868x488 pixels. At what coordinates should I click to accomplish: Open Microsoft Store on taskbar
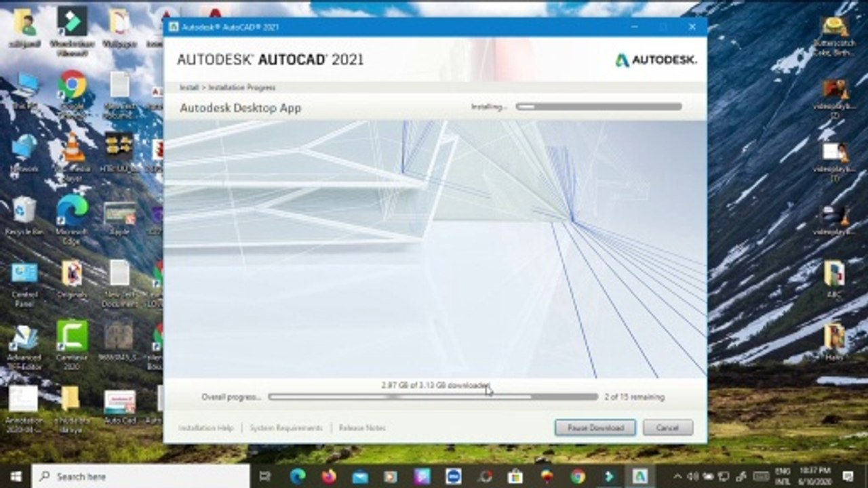(x=515, y=476)
